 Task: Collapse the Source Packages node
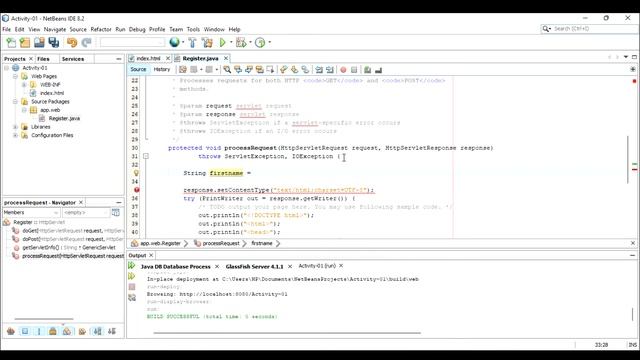coord(15,102)
